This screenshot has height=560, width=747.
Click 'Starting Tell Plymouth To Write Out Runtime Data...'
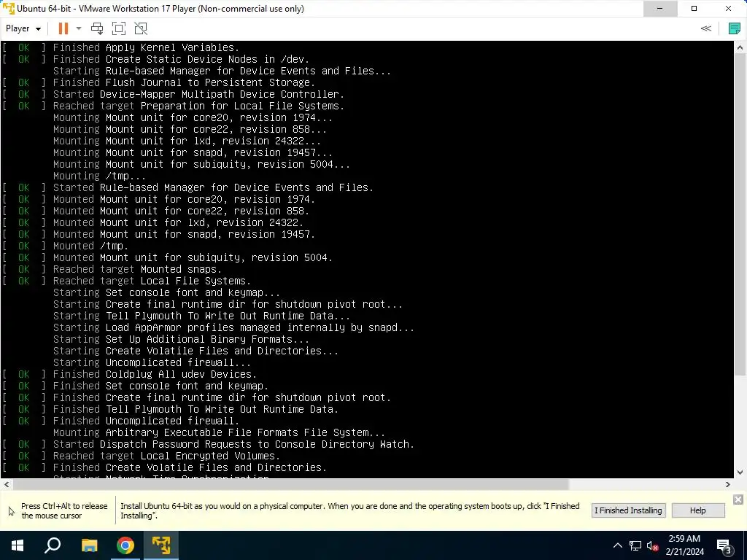click(x=201, y=316)
